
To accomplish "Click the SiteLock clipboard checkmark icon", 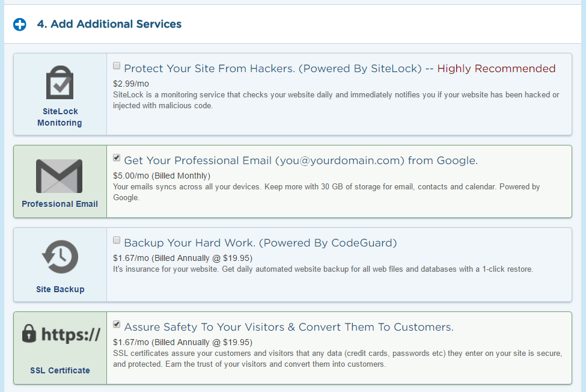I will point(60,82).
